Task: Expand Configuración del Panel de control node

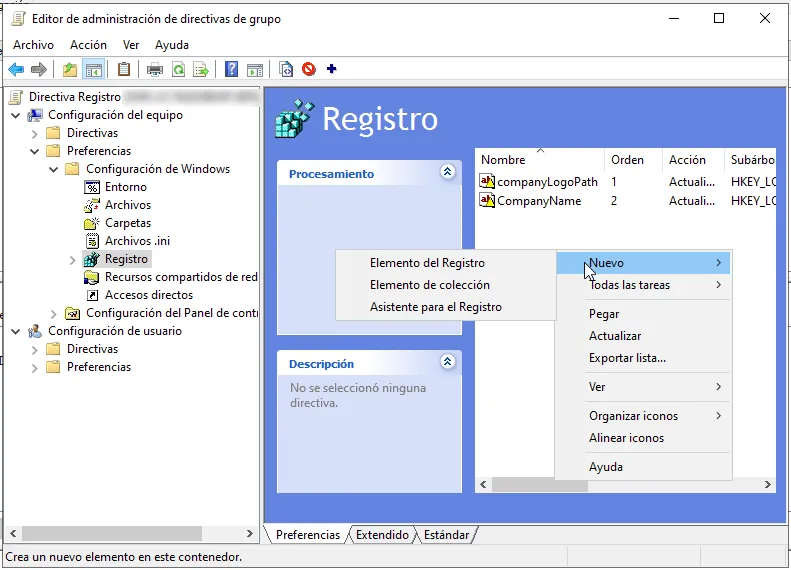Action: coord(53,314)
